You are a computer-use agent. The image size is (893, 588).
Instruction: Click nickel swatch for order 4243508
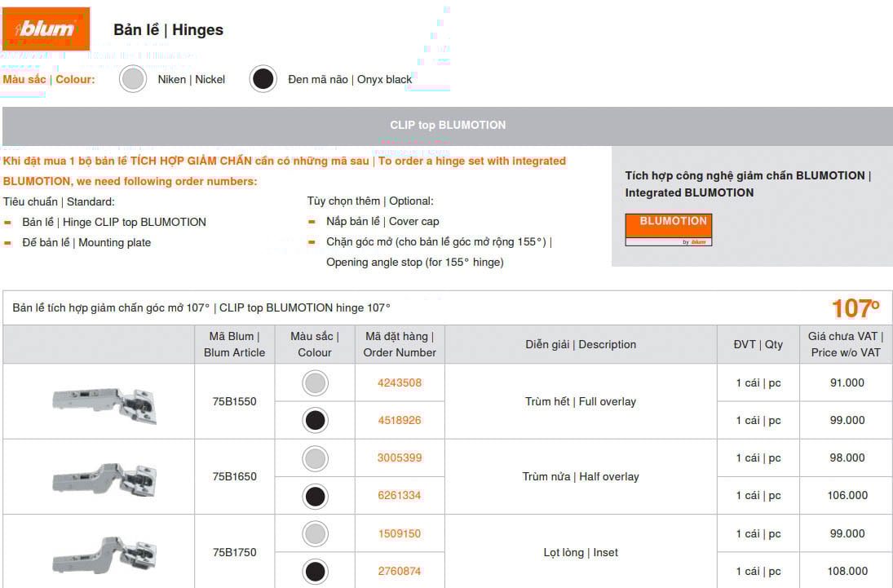(x=315, y=382)
